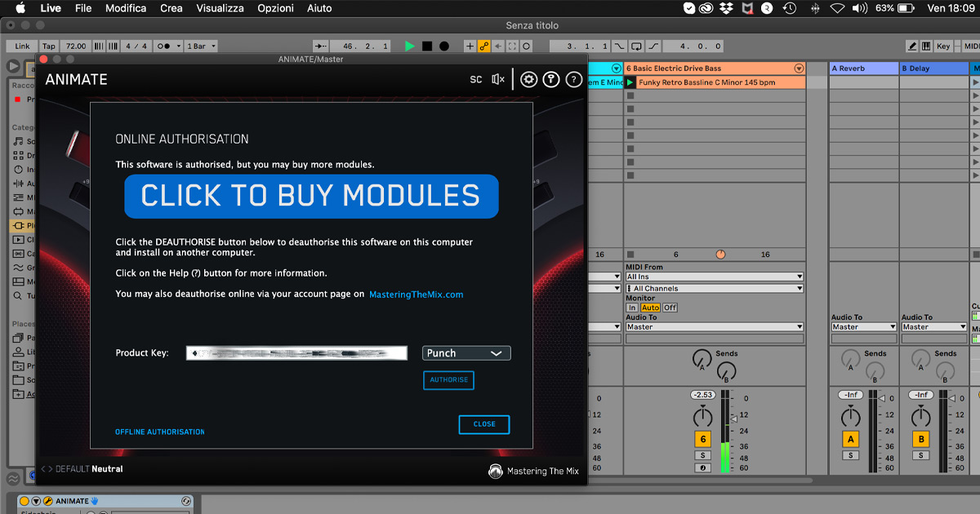Open ANIMATE settings gear icon
The height and width of the screenshot is (514, 980).
pos(529,79)
